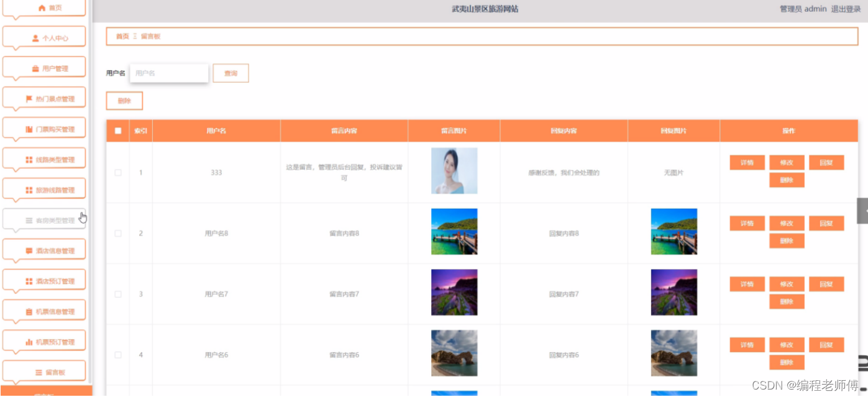Viewport: 868px width, 397px height.
Task: Click 删除 in the 用户名8 row
Action: pyautogui.click(x=787, y=241)
